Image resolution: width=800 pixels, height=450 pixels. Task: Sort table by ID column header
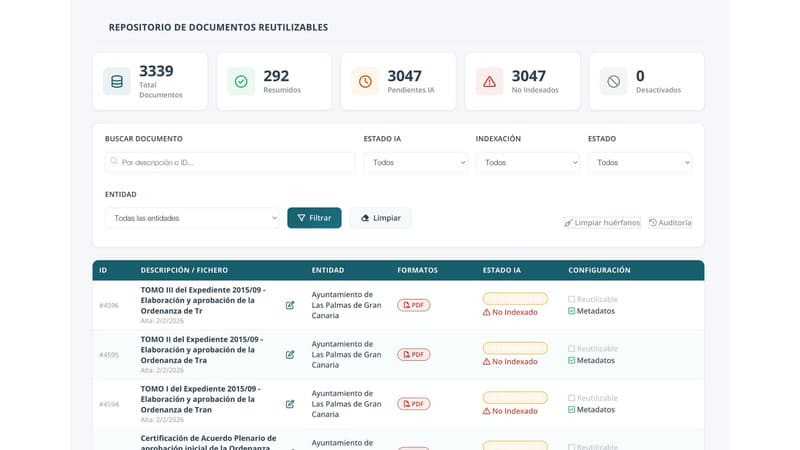point(103,270)
